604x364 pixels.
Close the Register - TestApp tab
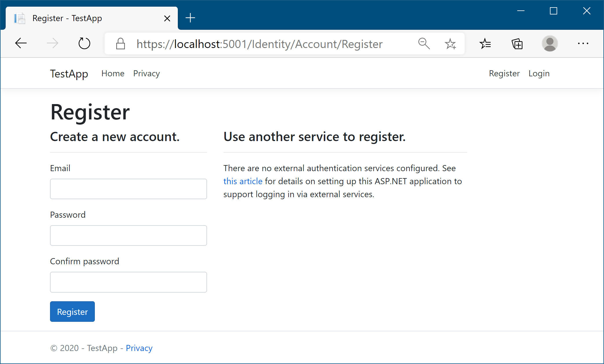coord(167,19)
